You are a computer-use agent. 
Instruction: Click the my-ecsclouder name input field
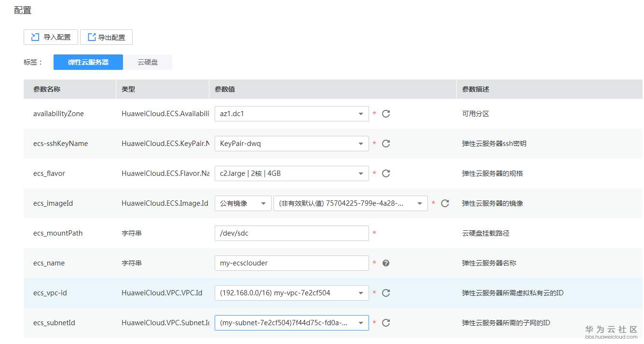coord(291,263)
